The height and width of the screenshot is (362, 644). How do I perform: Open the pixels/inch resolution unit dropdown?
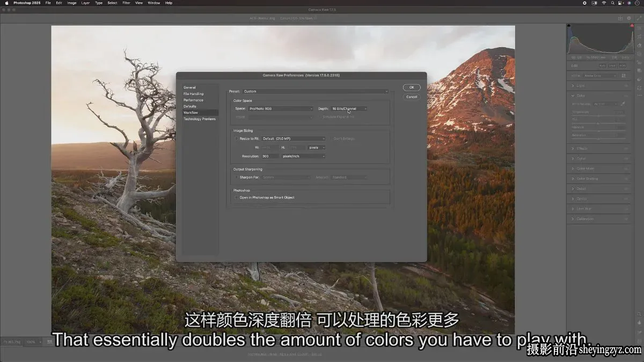point(303,156)
